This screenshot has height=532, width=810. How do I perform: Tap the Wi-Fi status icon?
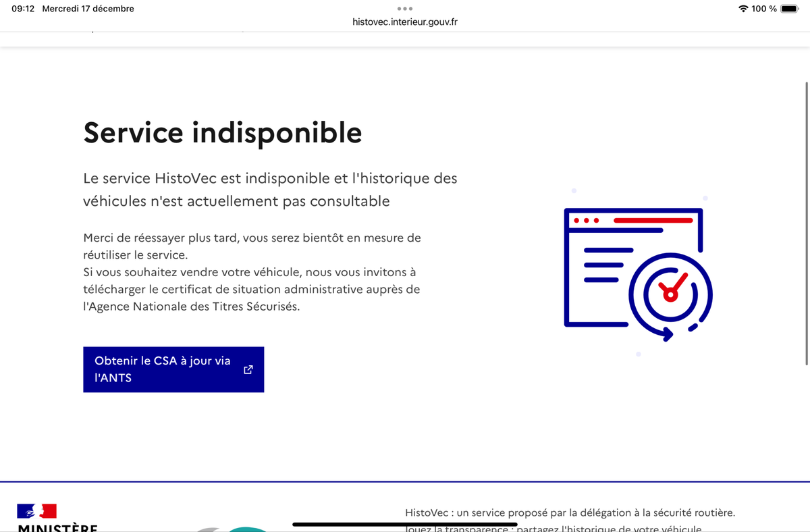pos(743,9)
